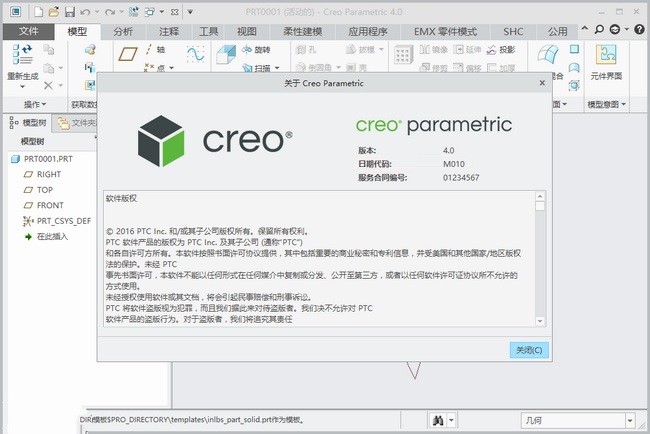Open the 几何 selection filter dropdown

click(x=630, y=421)
